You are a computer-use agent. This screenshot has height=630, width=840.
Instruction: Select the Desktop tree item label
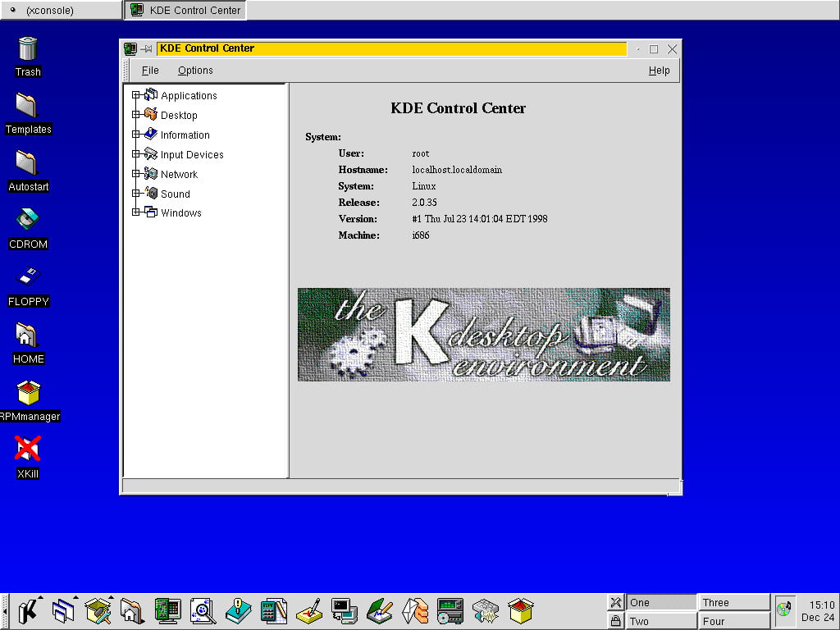[179, 115]
